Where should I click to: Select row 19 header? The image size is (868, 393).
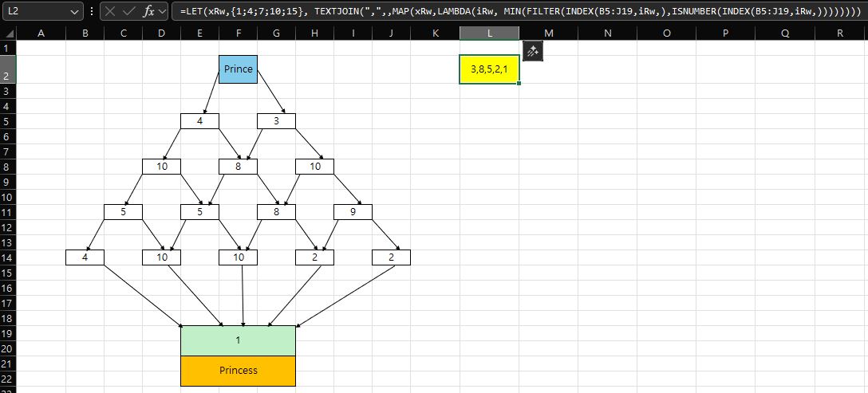(8, 333)
